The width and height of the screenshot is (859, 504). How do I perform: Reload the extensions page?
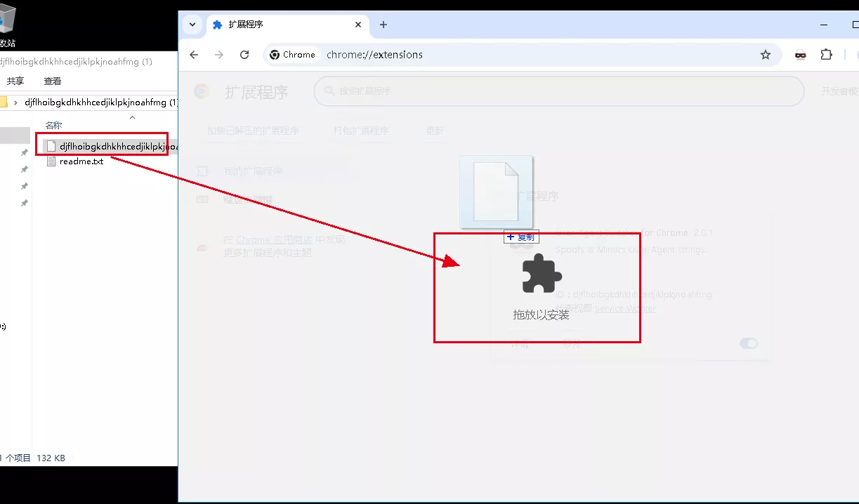pyautogui.click(x=244, y=55)
